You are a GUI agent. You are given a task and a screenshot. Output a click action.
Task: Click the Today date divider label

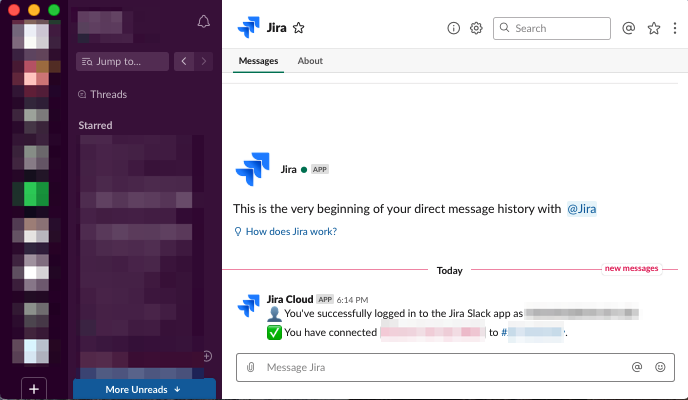point(449,271)
